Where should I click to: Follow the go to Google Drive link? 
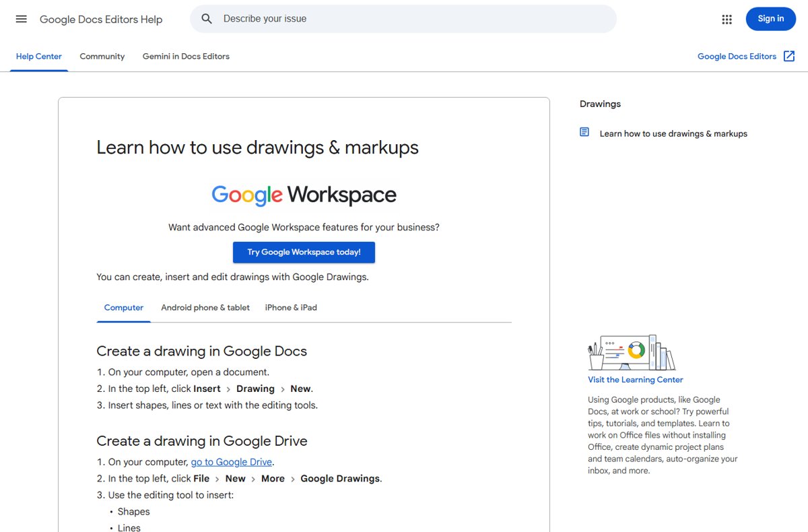[x=232, y=462]
